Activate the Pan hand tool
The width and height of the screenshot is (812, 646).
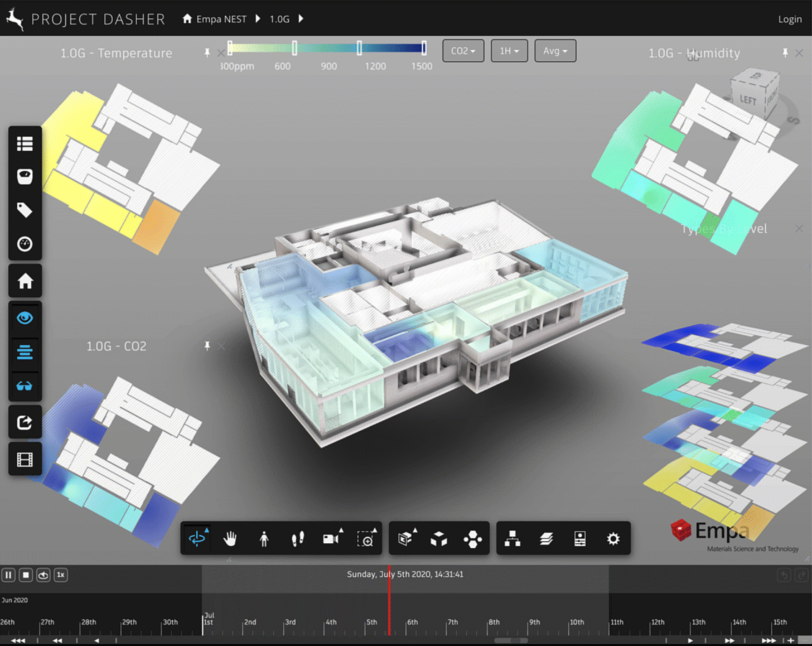230,539
